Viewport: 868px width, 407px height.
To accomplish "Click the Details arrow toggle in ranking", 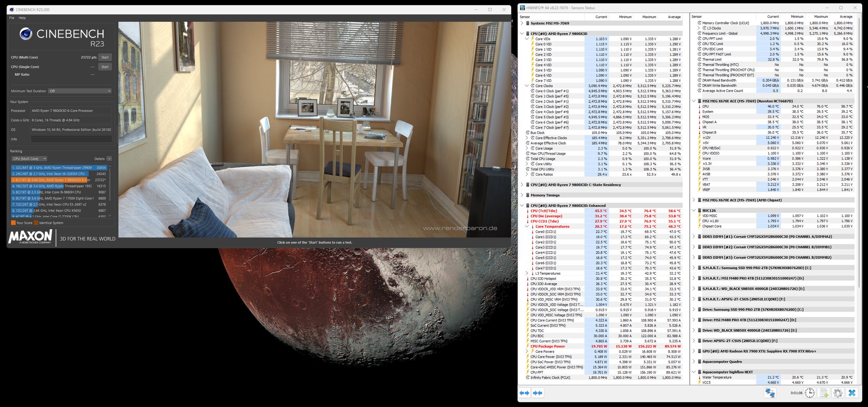I will pos(109,159).
